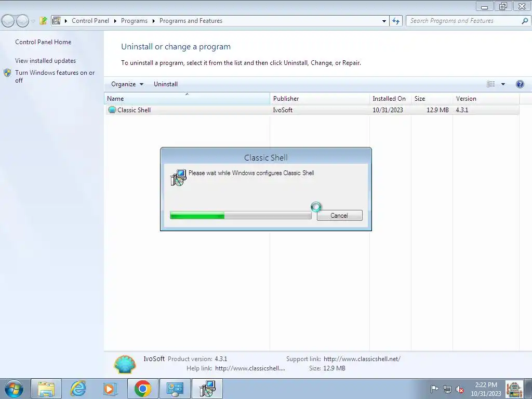
Task: Sort list by Version column
Action: click(x=486, y=99)
